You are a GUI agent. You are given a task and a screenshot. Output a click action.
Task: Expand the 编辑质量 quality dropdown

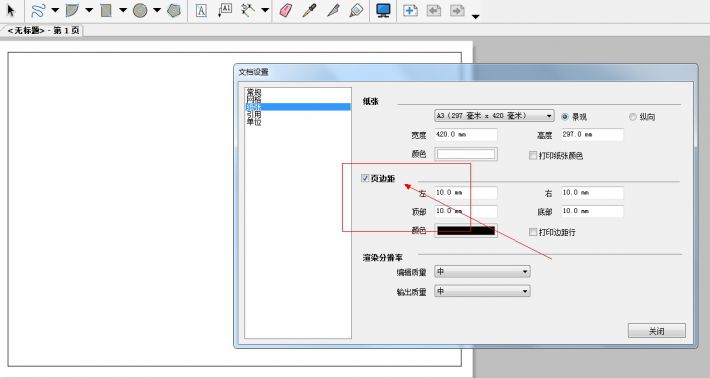click(x=482, y=272)
